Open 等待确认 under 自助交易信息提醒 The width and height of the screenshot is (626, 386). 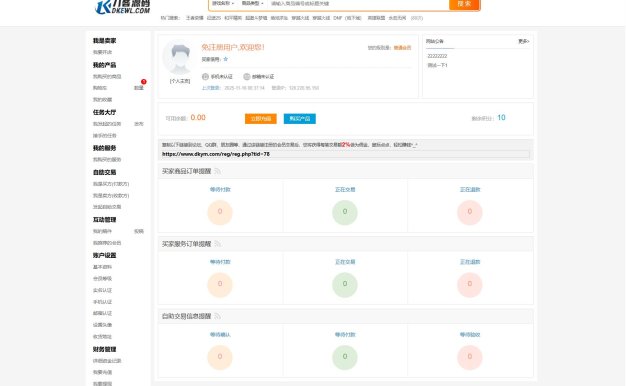click(x=220, y=335)
